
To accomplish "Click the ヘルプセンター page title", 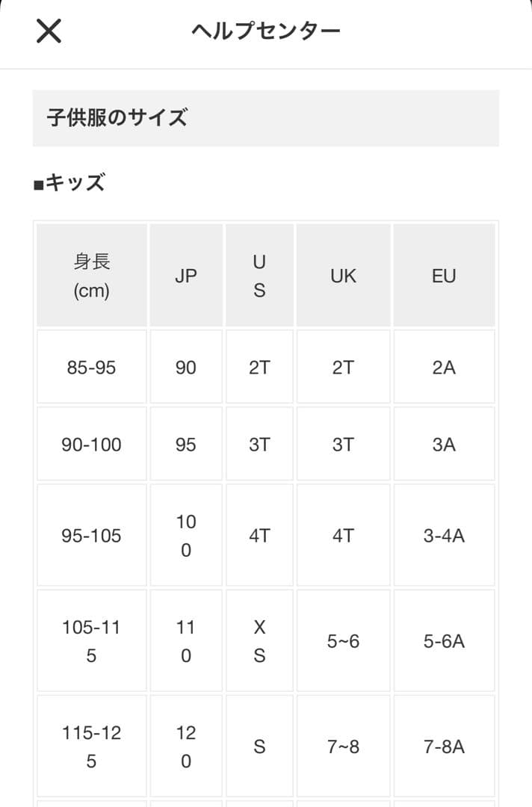I will coord(266,31).
